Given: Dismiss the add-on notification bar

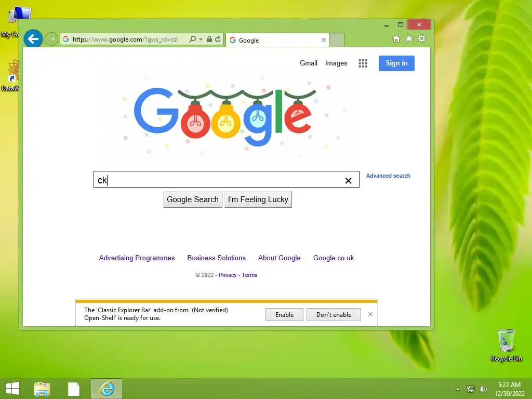Looking at the screenshot, I should point(370,314).
